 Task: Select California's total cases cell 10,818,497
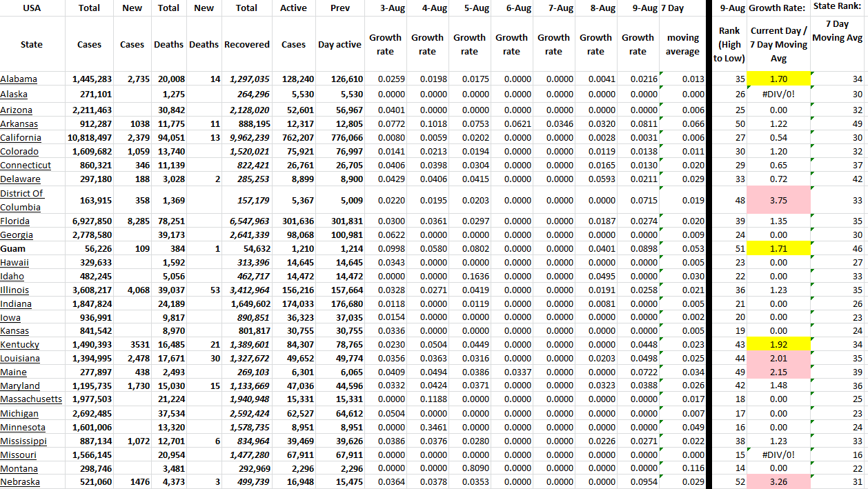coord(89,138)
